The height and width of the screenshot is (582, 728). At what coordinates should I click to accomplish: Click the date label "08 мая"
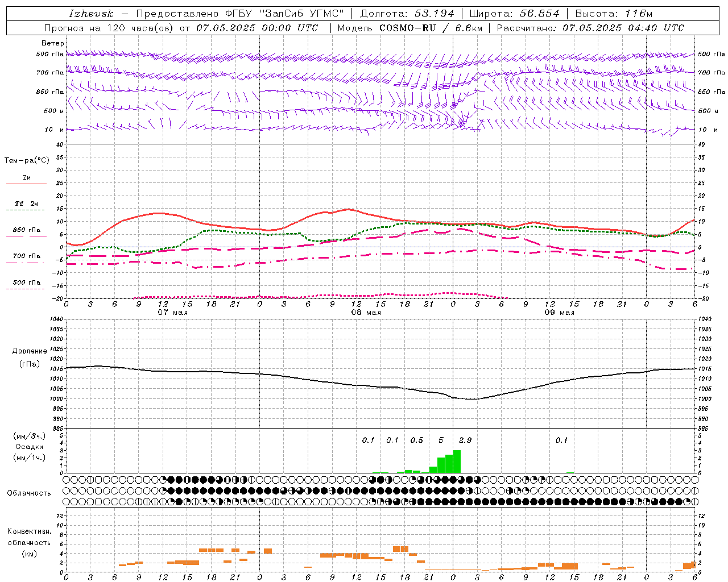click(366, 313)
